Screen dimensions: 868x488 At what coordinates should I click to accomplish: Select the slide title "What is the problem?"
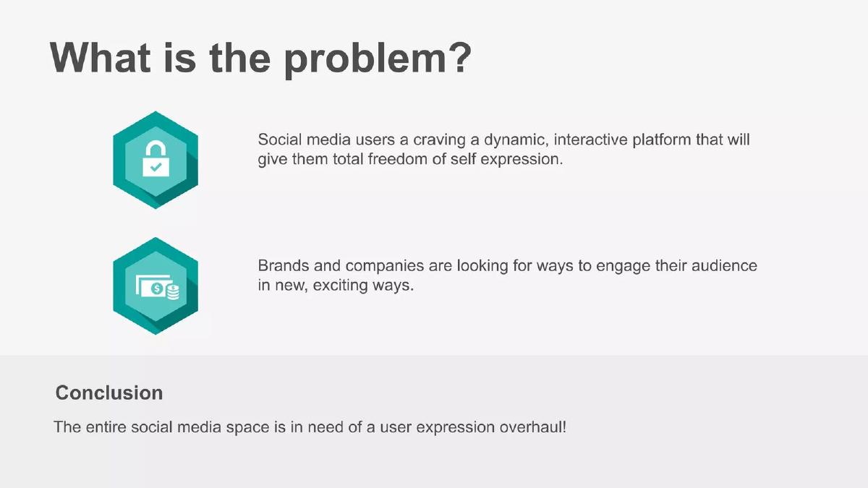tap(261, 57)
